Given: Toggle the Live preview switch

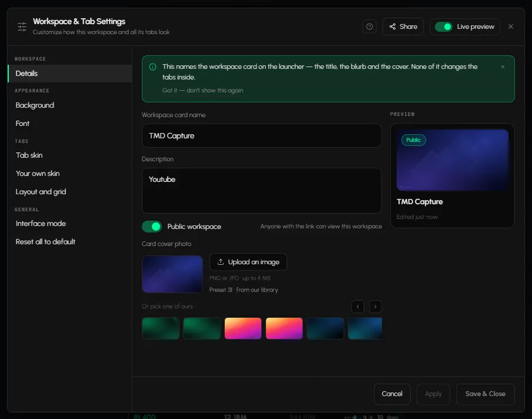Looking at the screenshot, I should (x=444, y=26).
